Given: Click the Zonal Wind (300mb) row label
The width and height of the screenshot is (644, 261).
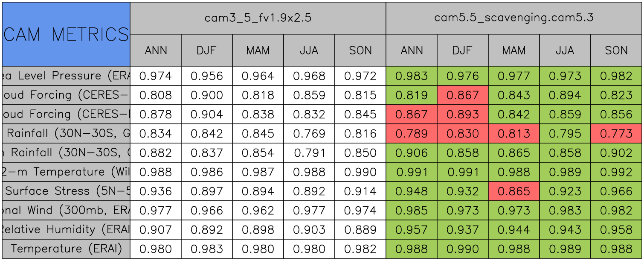Looking at the screenshot, I should click(x=66, y=210).
